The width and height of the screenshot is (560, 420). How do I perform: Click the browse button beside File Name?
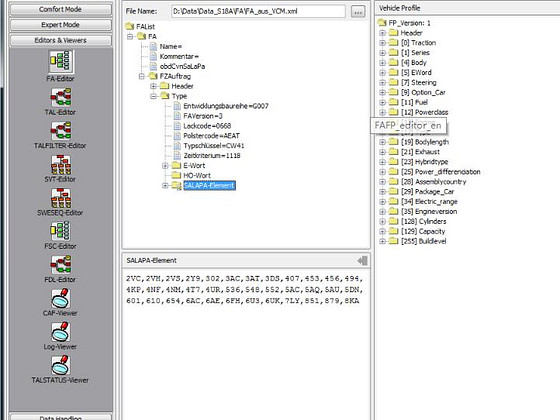[x=358, y=11]
